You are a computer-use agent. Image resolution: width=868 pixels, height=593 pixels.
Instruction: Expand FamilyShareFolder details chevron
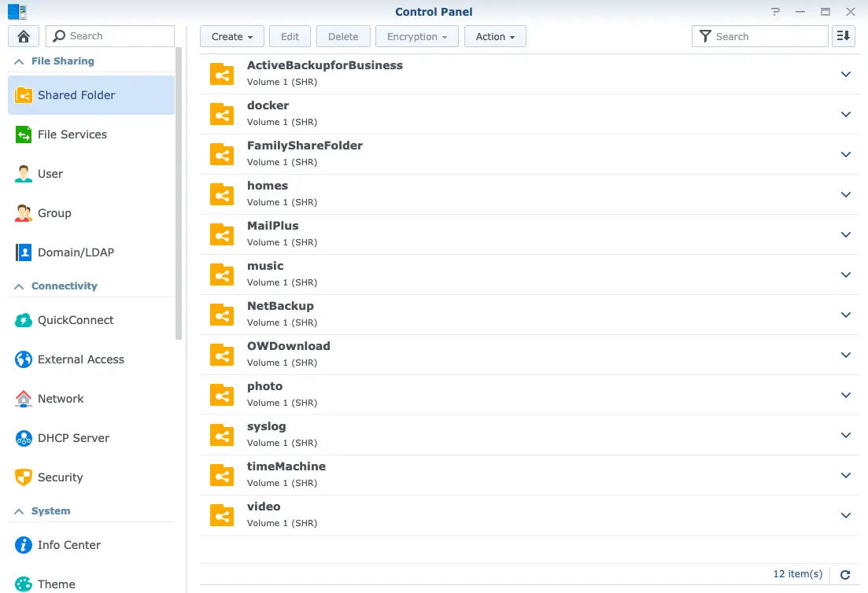click(846, 154)
